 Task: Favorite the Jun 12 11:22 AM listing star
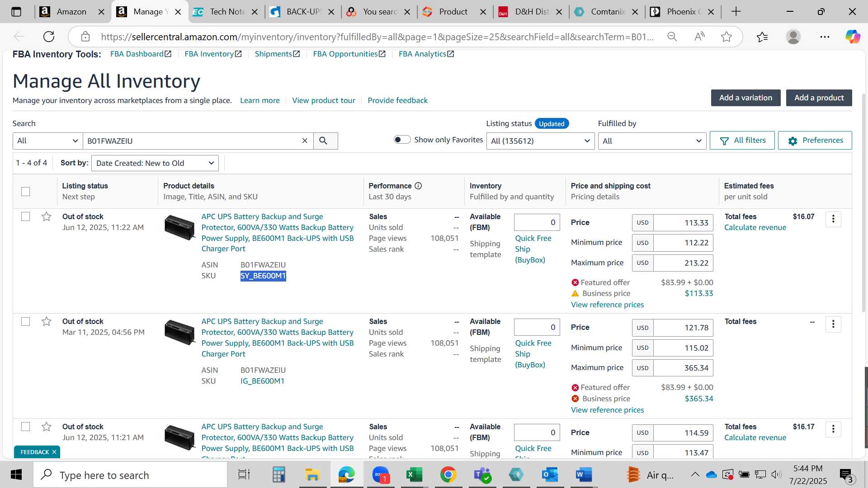[46, 217]
